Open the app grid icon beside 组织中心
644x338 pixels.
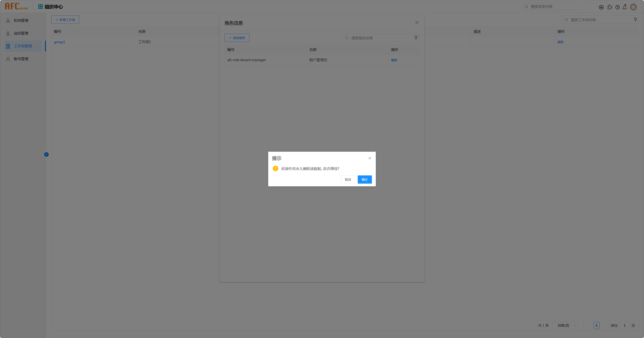click(x=40, y=7)
